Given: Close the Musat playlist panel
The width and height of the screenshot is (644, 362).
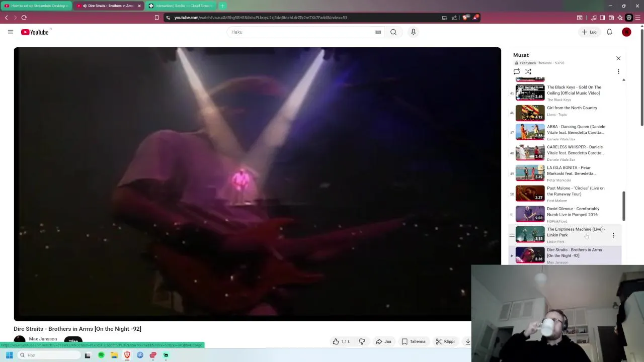Looking at the screenshot, I should tap(618, 58).
